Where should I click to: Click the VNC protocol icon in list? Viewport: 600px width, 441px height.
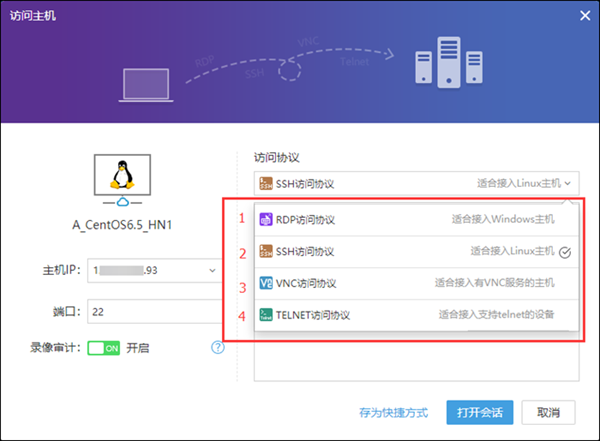tap(266, 283)
